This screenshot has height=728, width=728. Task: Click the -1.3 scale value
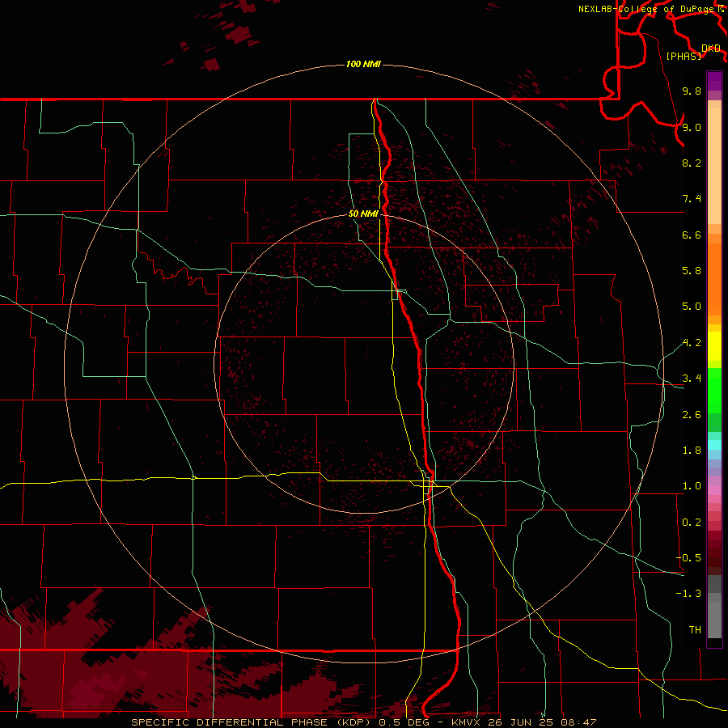[x=688, y=594]
